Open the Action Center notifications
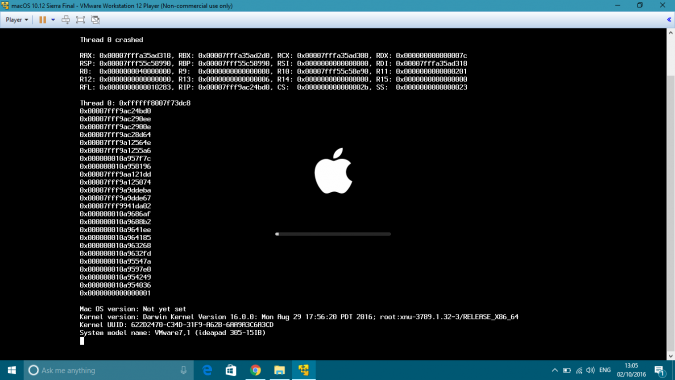Image resolution: width=675 pixels, height=380 pixels. (660, 371)
